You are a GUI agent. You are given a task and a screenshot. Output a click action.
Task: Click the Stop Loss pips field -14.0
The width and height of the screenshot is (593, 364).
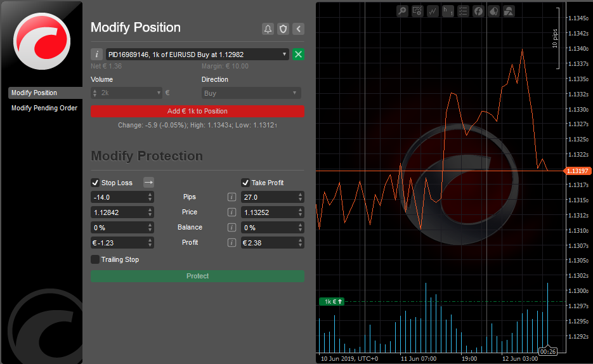pyautogui.click(x=122, y=197)
